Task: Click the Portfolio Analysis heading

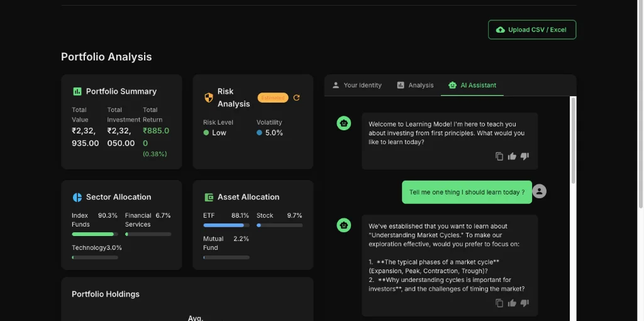Action: coord(106,57)
